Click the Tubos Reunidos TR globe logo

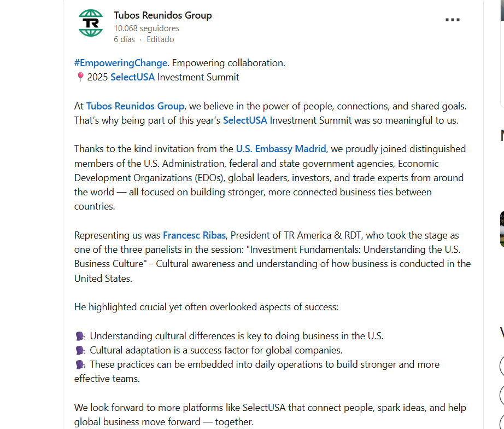(91, 23)
